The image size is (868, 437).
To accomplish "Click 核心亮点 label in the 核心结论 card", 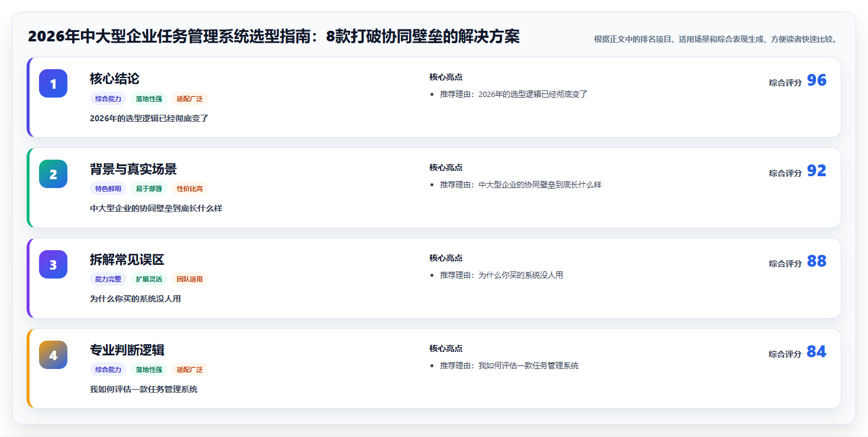I will pos(446,77).
